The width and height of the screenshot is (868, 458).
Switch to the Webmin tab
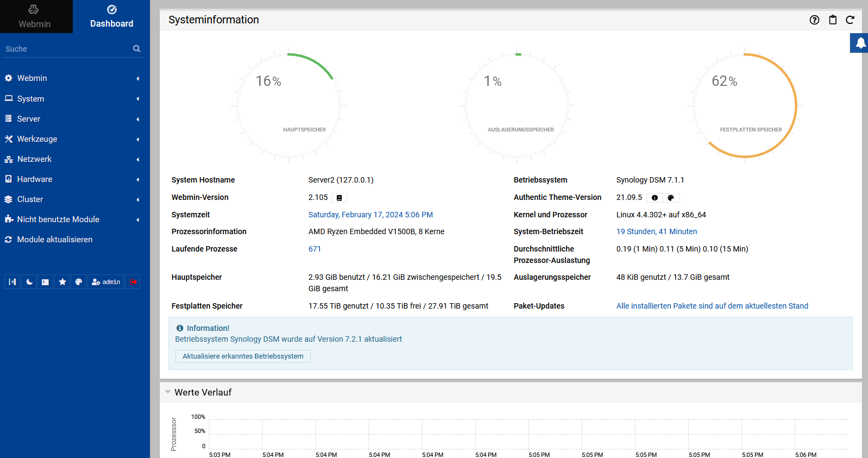(x=35, y=17)
